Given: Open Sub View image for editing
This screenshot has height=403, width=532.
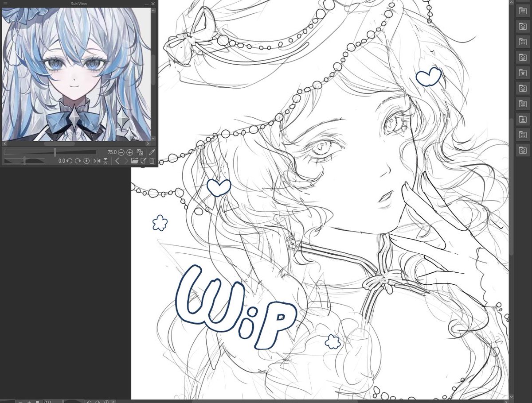Looking at the screenshot, I should pos(143,161).
